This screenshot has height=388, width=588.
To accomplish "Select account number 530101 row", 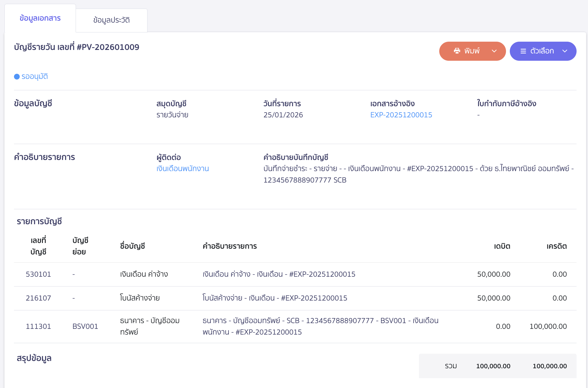I will click(x=38, y=274).
